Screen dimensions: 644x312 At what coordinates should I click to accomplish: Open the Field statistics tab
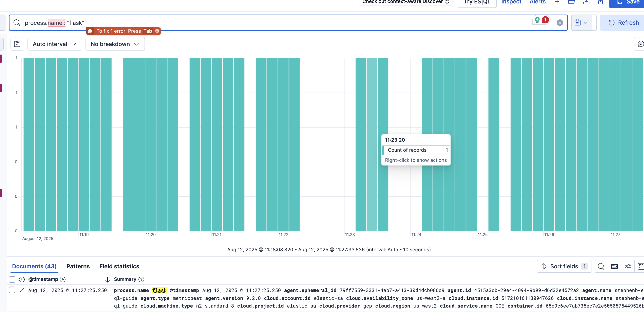[119, 266]
